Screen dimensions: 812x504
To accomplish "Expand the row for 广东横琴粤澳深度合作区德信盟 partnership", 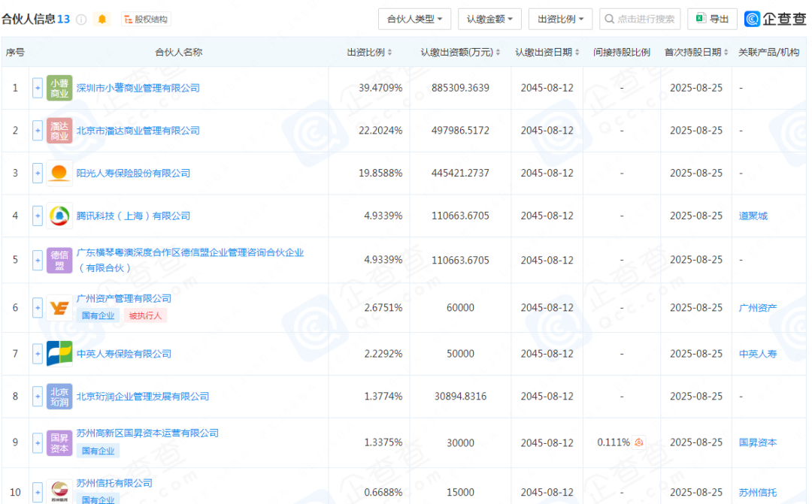I will [38, 260].
